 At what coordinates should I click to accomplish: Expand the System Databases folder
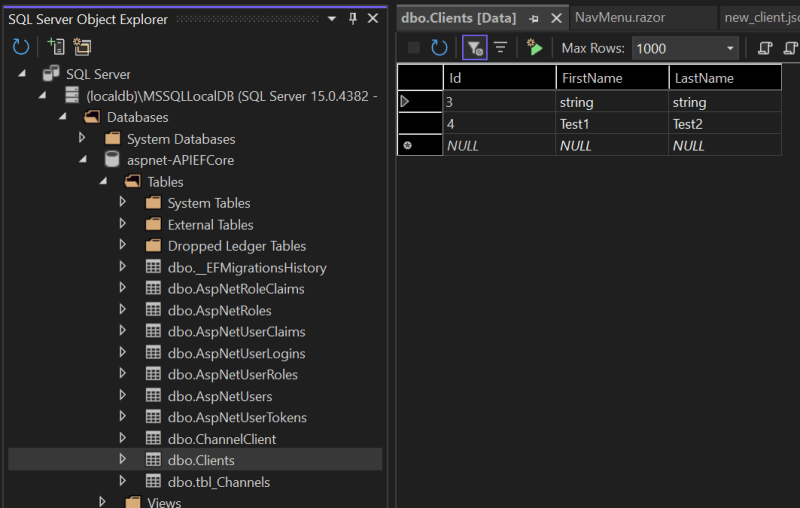[x=82, y=138]
